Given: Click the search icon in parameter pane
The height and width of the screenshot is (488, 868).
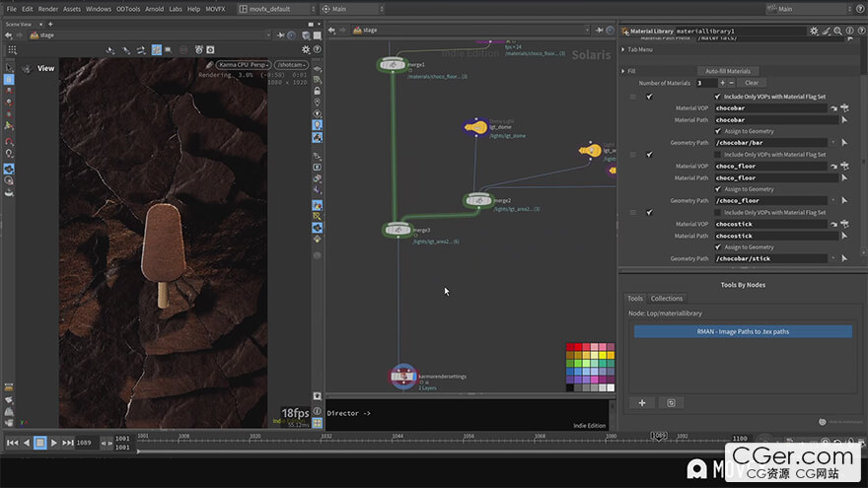Looking at the screenshot, I should 838,31.
